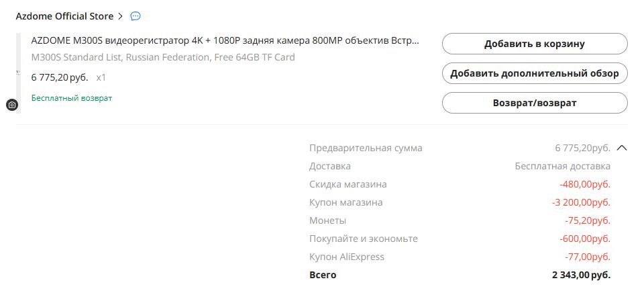Collapse the price breakdown with the chevron
The width and height of the screenshot is (644, 297).
click(621, 148)
